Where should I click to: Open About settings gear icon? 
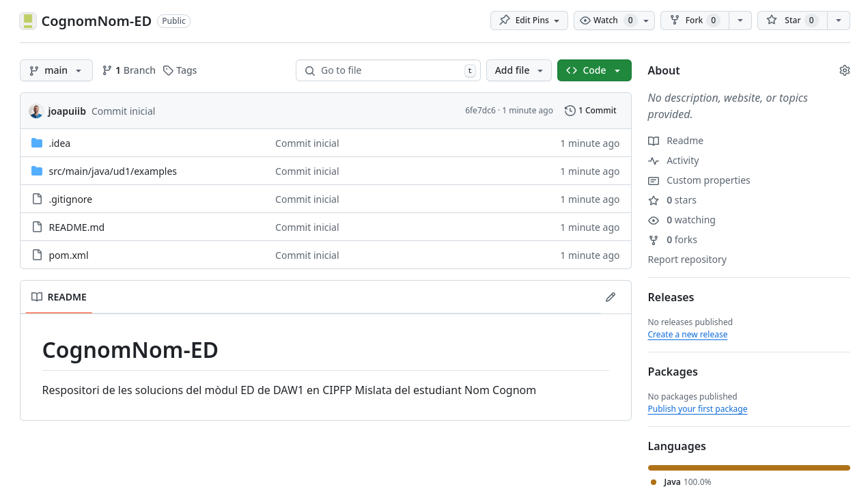pyautogui.click(x=845, y=70)
